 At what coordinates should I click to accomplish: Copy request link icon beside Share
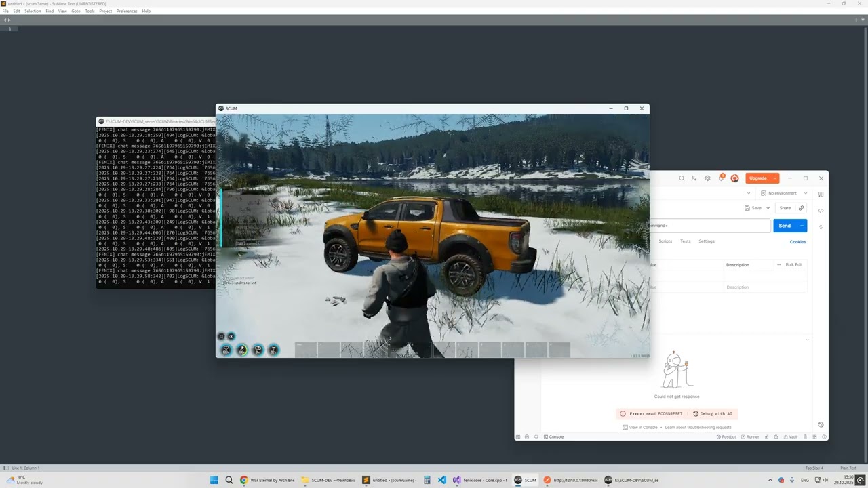tap(801, 208)
